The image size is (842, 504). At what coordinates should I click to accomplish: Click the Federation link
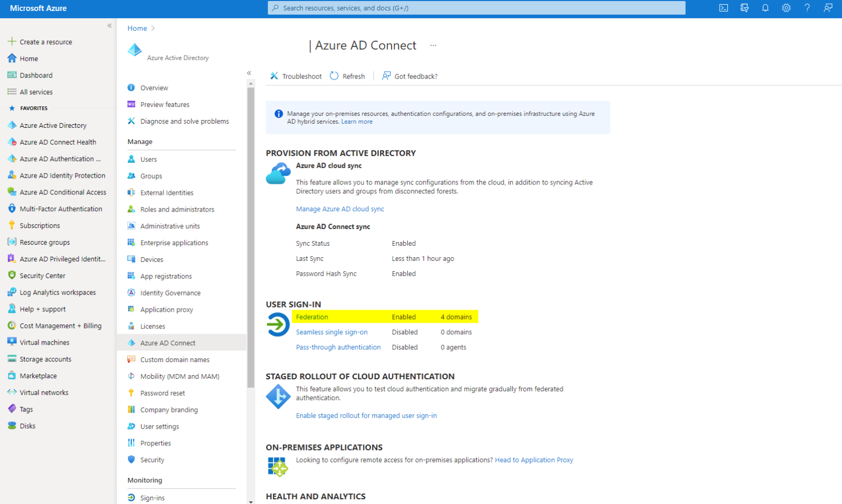312,317
